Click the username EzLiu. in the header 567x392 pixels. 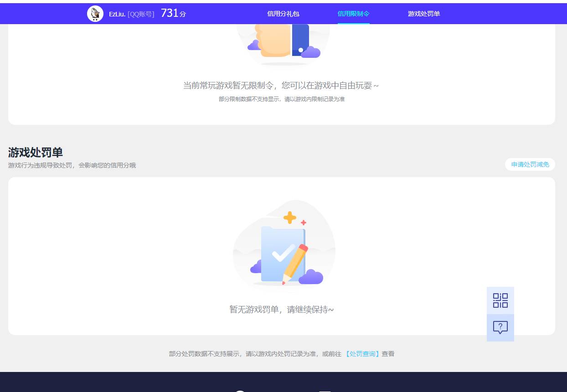pos(118,13)
